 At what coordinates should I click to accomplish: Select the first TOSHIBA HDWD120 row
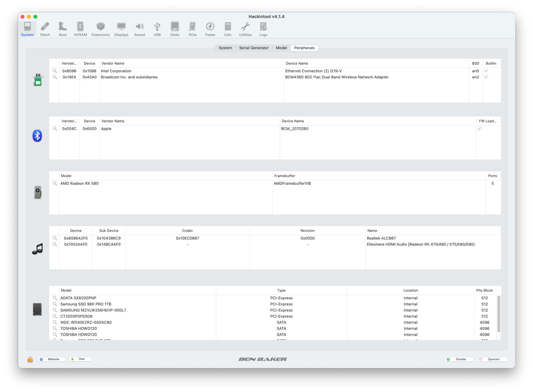click(275, 328)
